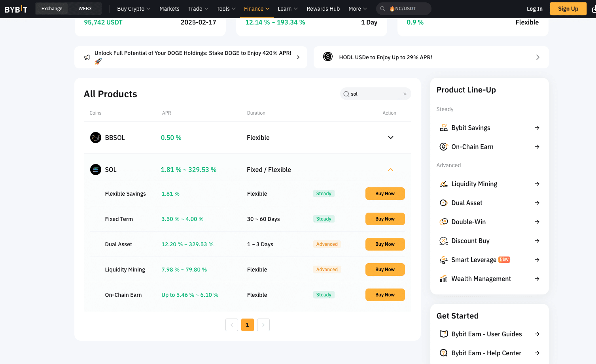Open the Tools dropdown menu
The height and width of the screenshot is (364, 596).
[x=226, y=9]
